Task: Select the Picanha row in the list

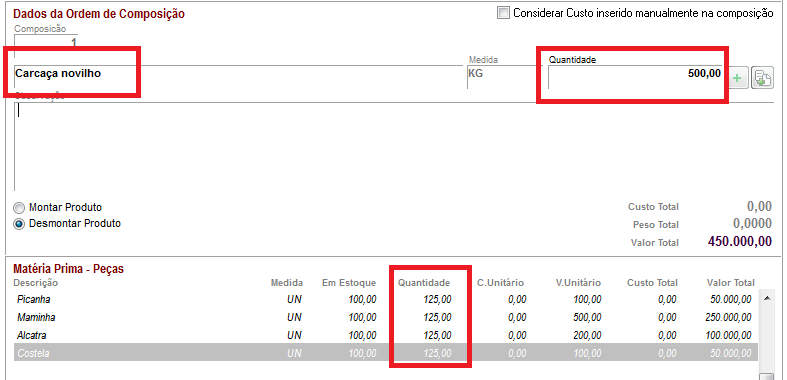Action: click(x=385, y=300)
